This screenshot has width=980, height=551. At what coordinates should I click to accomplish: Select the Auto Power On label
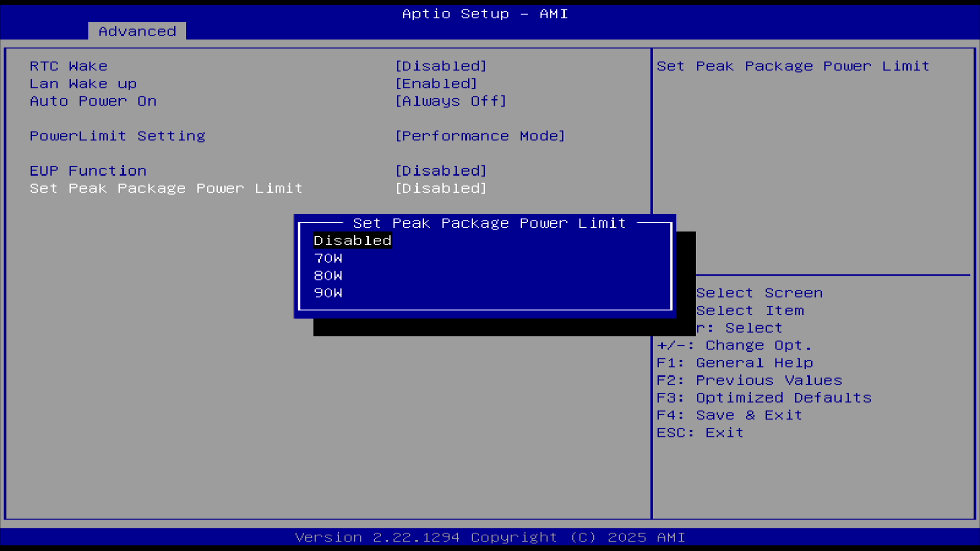93,101
